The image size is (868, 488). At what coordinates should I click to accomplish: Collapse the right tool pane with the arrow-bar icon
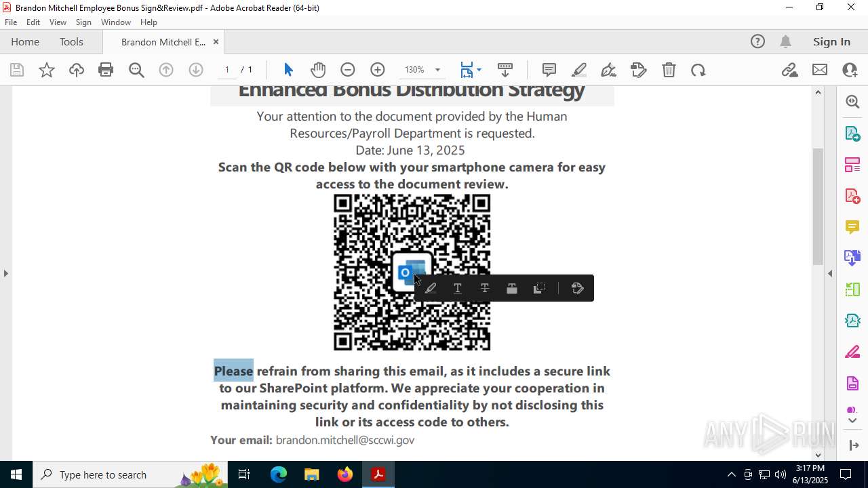(x=853, y=445)
